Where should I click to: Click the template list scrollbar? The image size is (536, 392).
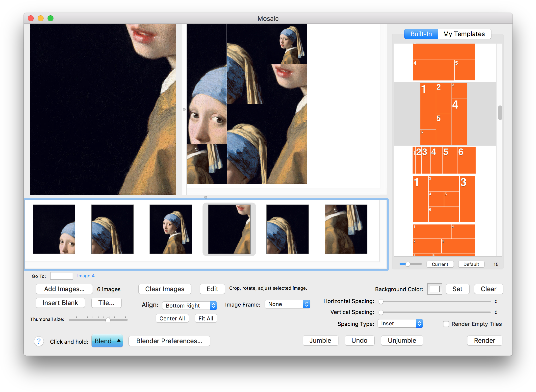tap(500, 113)
